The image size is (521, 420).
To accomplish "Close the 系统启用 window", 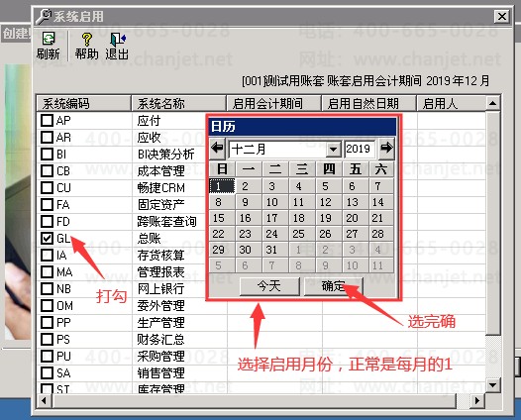I will (502, 16).
